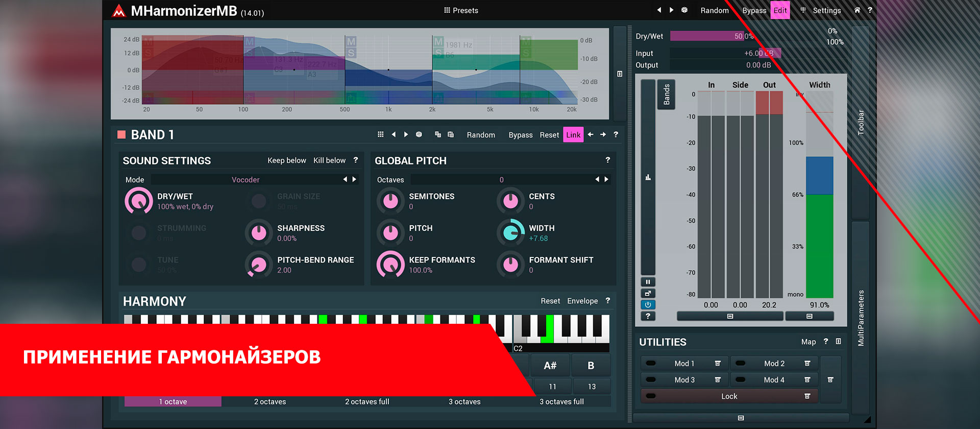
Task: Toggle the global Bypass button
Action: 754,10
